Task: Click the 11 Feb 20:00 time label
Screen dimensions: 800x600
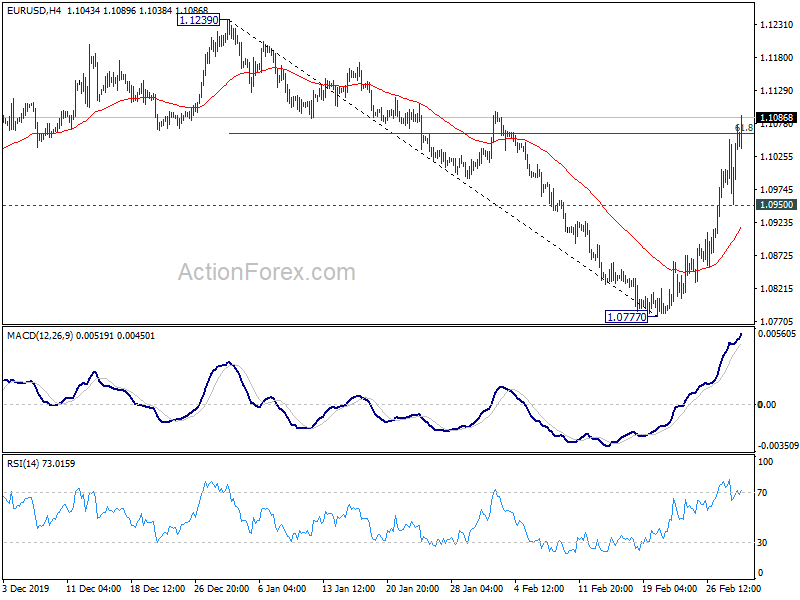Action: pos(606,588)
